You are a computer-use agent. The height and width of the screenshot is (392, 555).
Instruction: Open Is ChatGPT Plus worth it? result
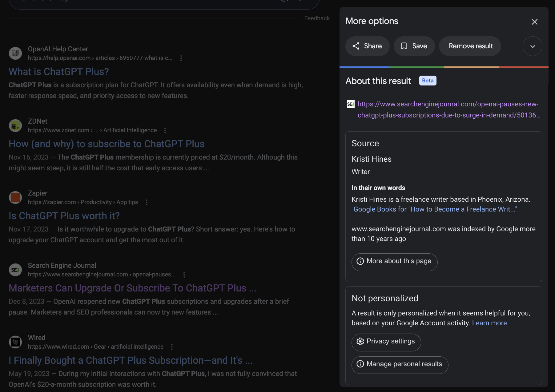pyautogui.click(x=64, y=216)
